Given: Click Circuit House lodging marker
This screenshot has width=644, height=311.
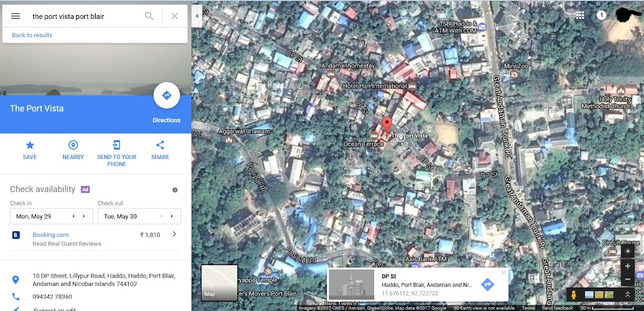Looking at the screenshot, I should pyautogui.click(x=613, y=251).
